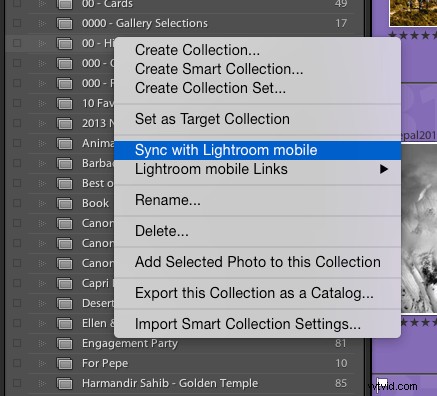Click the Capri collection stack icon
Image resolution: width=437 pixels, height=396 pixels.
coord(64,284)
